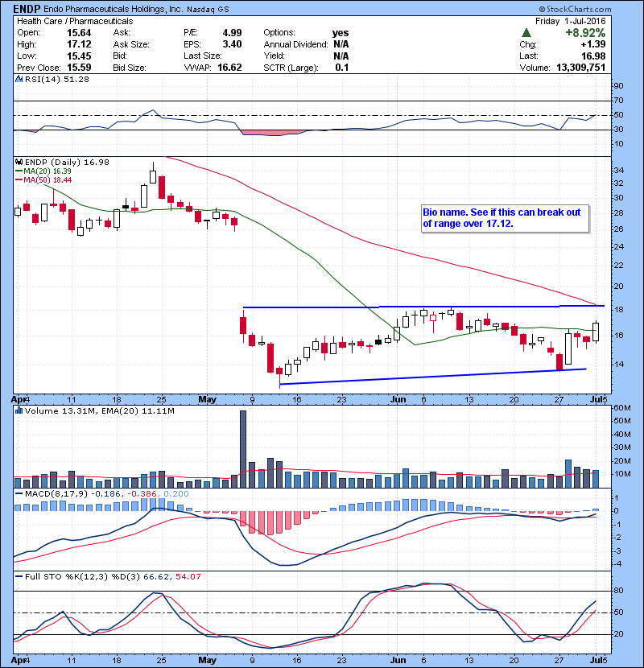Click the RSI(14) indicator icon
644x668 pixels.
(x=19, y=79)
